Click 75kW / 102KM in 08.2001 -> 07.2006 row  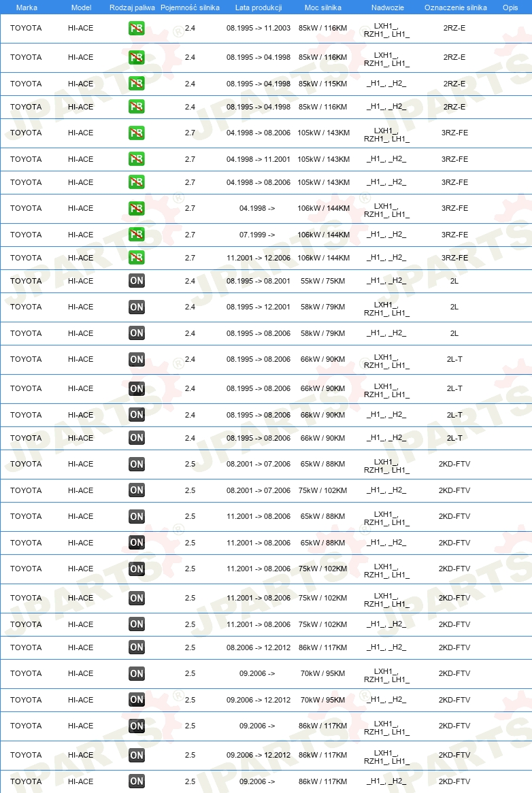click(x=322, y=490)
